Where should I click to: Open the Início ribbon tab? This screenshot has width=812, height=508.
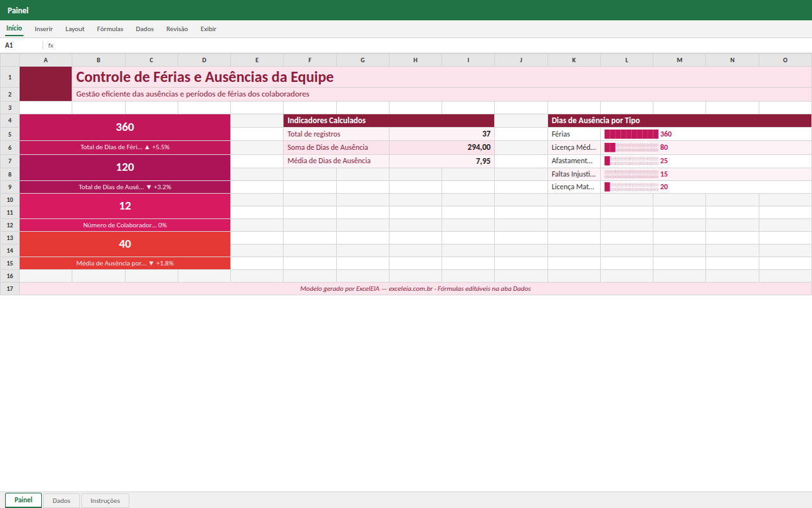click(14, 29)
